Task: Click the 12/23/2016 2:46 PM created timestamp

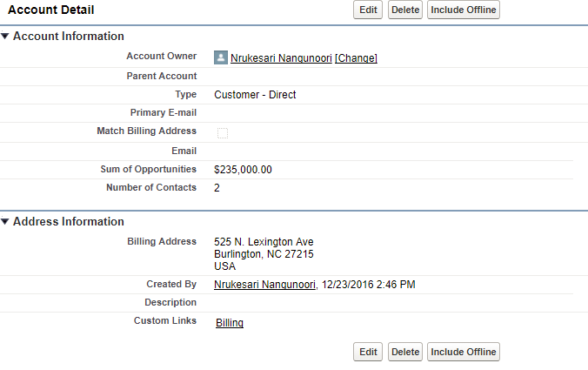Action: coord(368,285)
